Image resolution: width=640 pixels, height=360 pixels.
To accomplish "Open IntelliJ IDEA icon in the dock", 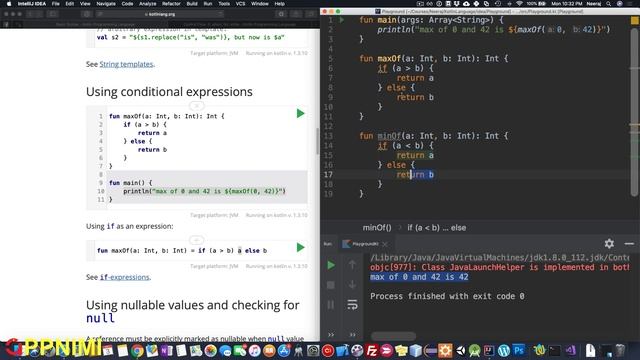I will (489, 351).
